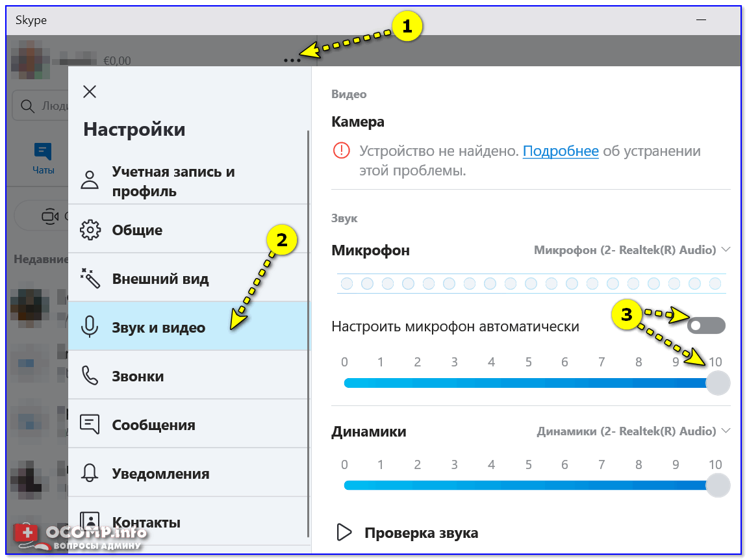Screen dimensions: 747x560
Task: Click the microphone volume slider handle
Action: (x=717, y=383)
